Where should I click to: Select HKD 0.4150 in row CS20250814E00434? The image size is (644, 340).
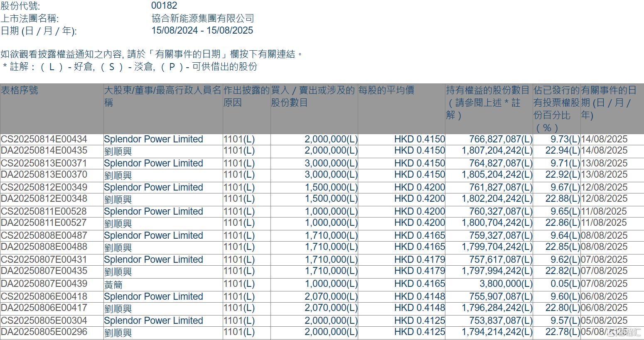(x=420, y=139)
